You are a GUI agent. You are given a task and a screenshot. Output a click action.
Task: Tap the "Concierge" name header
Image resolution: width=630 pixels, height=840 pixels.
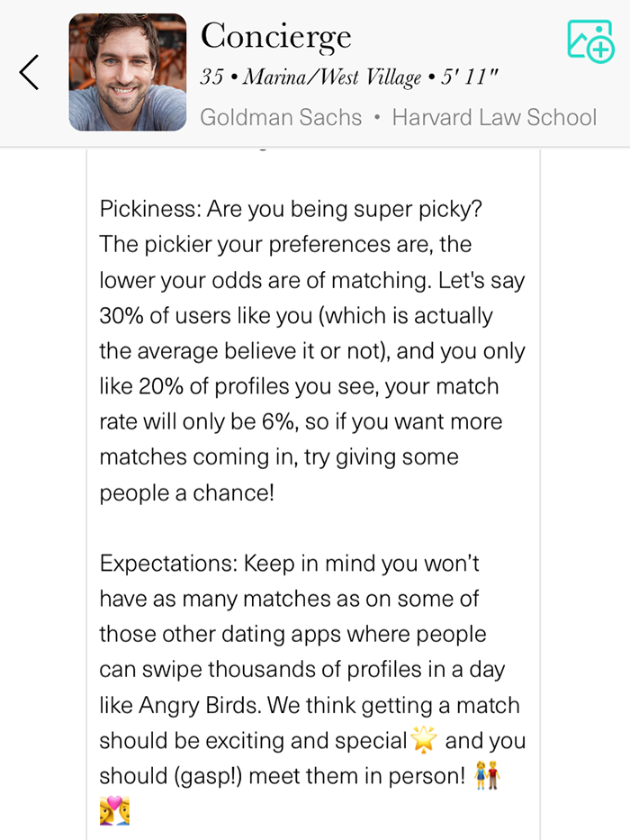[275, 37]
